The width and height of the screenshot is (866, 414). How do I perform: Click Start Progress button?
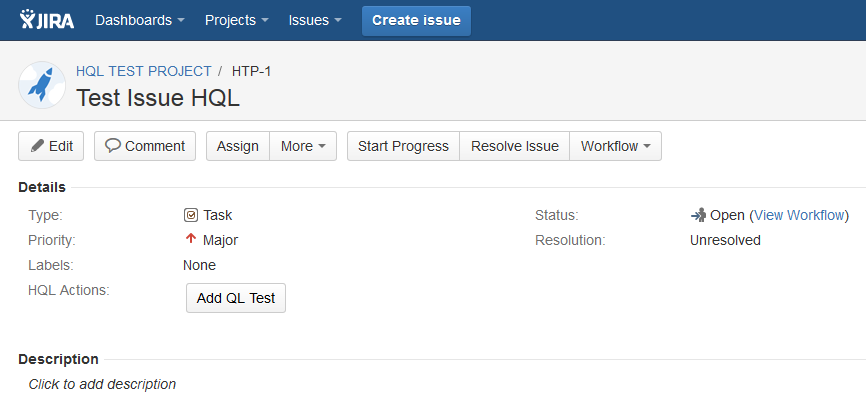(403, 146)
